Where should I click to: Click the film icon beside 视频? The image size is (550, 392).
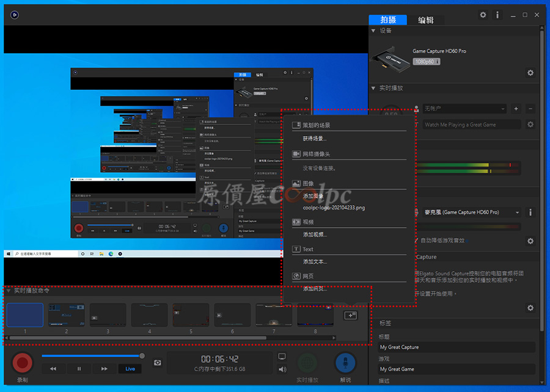pos(296,222)
